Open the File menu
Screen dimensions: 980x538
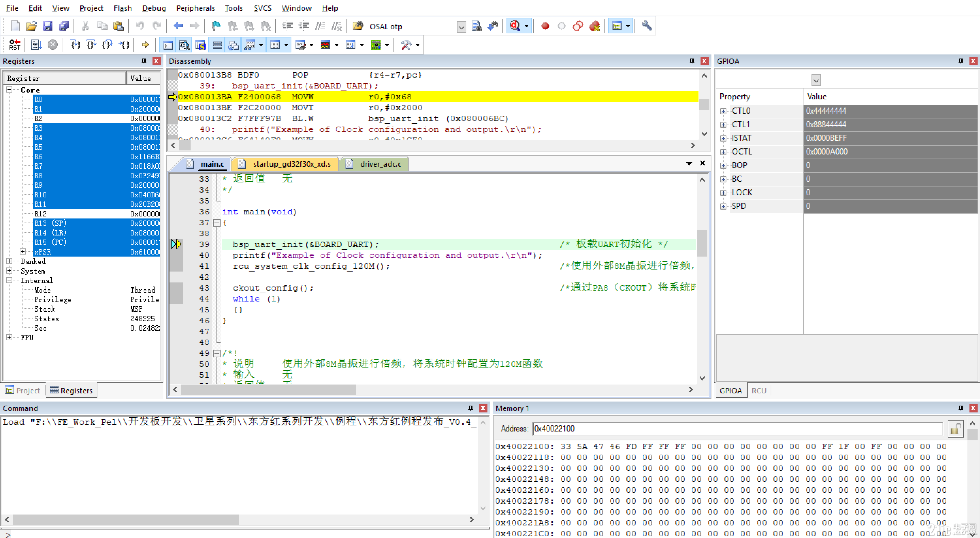[x=12, y=8]
